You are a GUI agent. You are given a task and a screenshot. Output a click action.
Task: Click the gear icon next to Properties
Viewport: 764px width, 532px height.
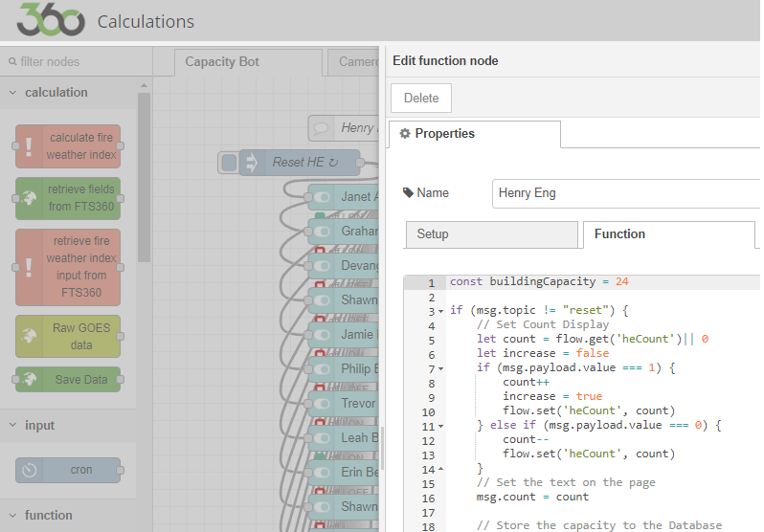click(x=405, y=134)
